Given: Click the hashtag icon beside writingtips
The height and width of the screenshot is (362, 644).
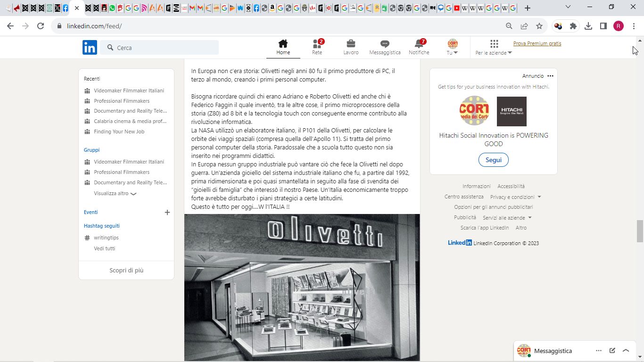Looking at the screenshot, I should click(87, 238).
